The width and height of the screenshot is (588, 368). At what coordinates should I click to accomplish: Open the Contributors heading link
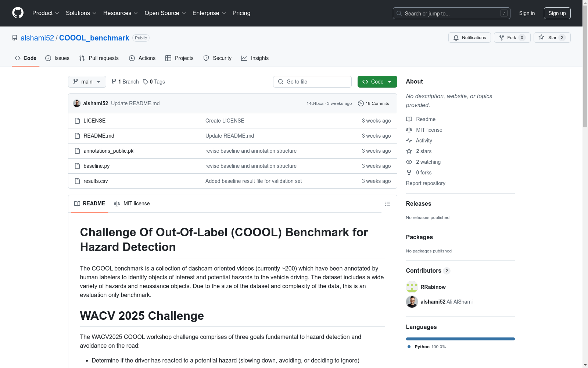[x=428, y=271]
